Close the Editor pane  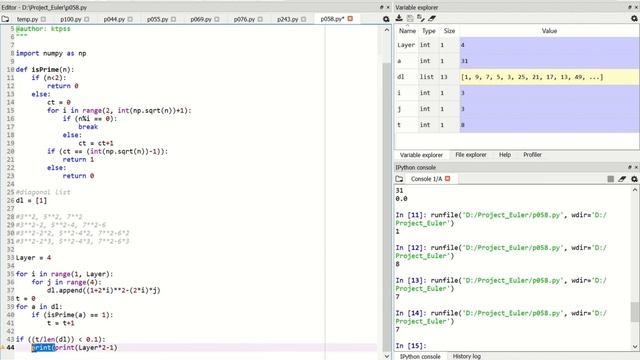(388, 7)
